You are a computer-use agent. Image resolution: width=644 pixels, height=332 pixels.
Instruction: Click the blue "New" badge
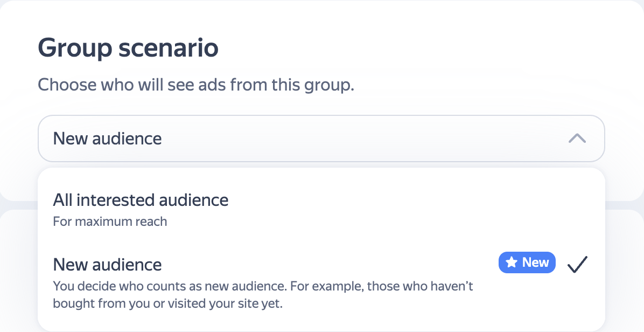point(527,262)
